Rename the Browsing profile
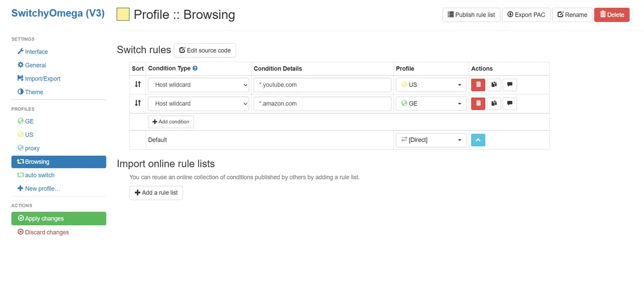This screenshot has height=302, width=644. point(572,14)
